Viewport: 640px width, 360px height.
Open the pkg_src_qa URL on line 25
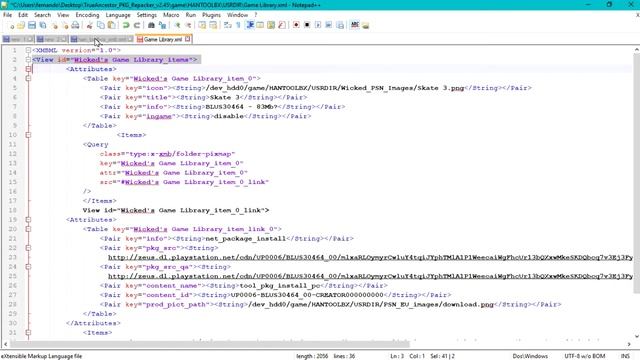click(x=370, y=276)
